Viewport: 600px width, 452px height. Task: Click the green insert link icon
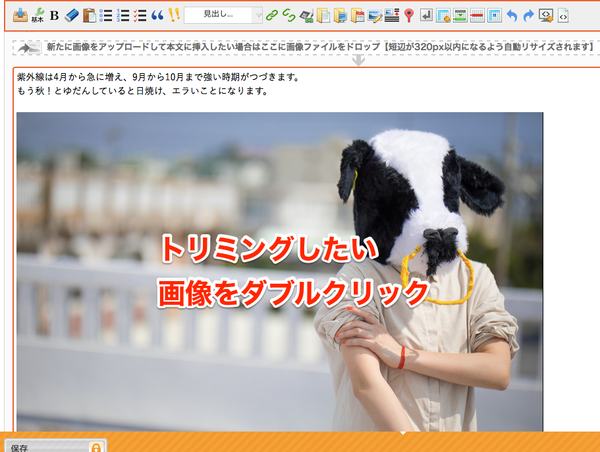tap(272, 15)
